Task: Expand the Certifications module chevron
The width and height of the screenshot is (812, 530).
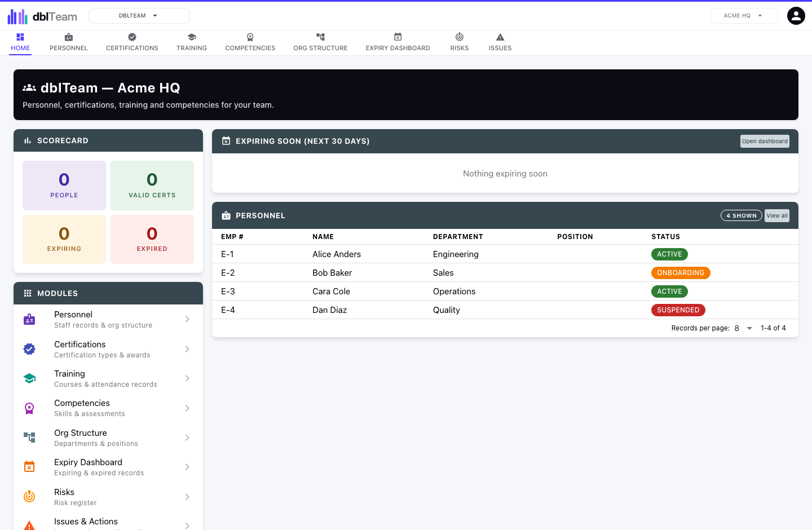Action: click(187, 349)
